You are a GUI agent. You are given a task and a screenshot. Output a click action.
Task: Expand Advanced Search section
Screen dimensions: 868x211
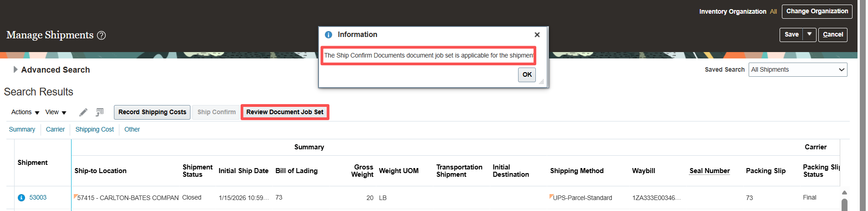(x=15, y=69)
